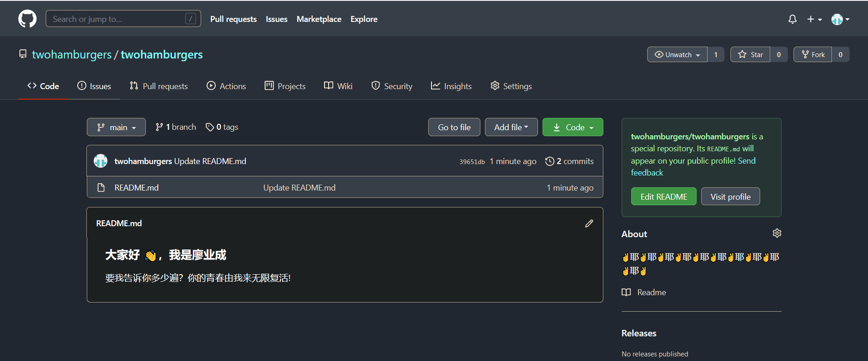
Task: Open the user avatar menu
Action: 840,19
